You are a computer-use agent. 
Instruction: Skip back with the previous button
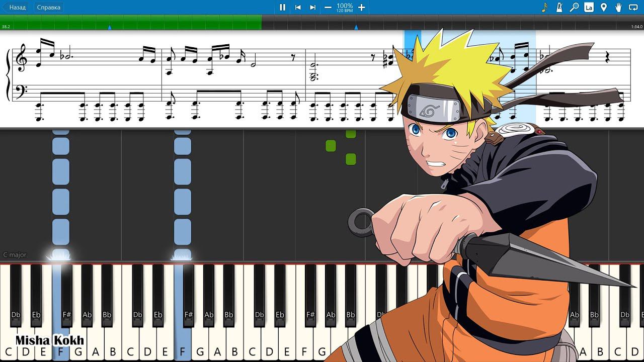tap(298, 7)
